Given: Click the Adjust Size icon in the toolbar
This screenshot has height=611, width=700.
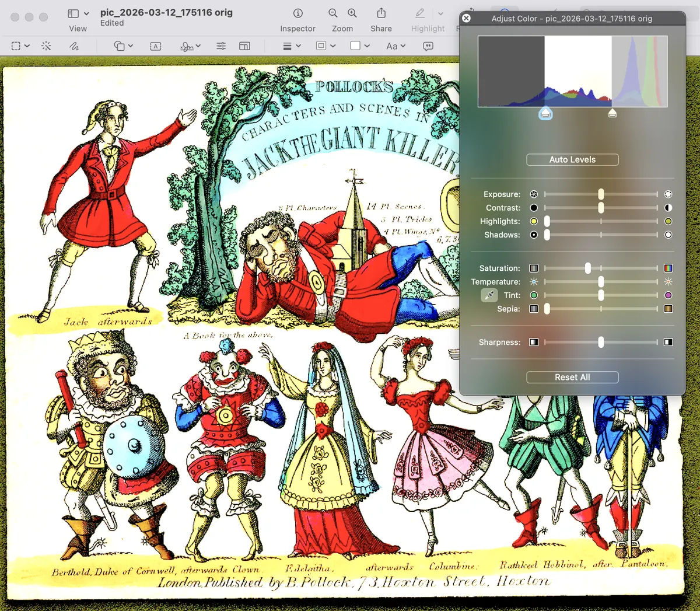Looking at the screenshot, I should click(x=244, y=46).
